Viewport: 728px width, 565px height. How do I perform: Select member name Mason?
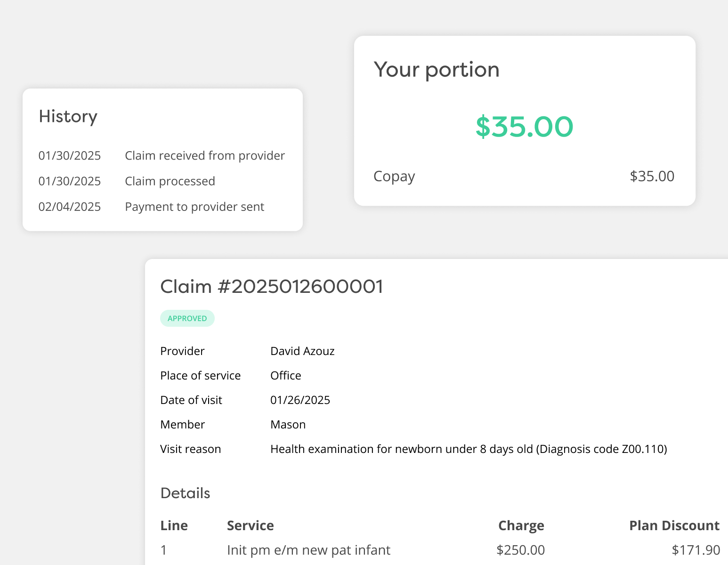pyautogui.click(x=288, y=425)
